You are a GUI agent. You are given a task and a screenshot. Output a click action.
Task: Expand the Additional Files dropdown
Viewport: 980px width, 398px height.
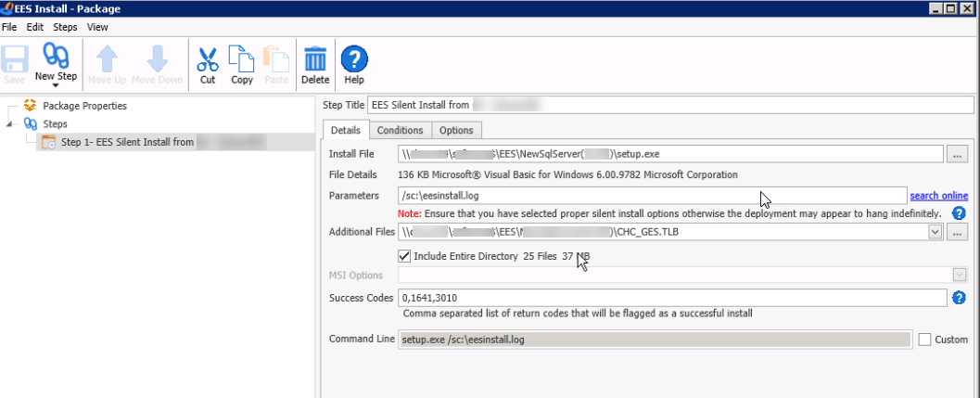coord(935,232)
